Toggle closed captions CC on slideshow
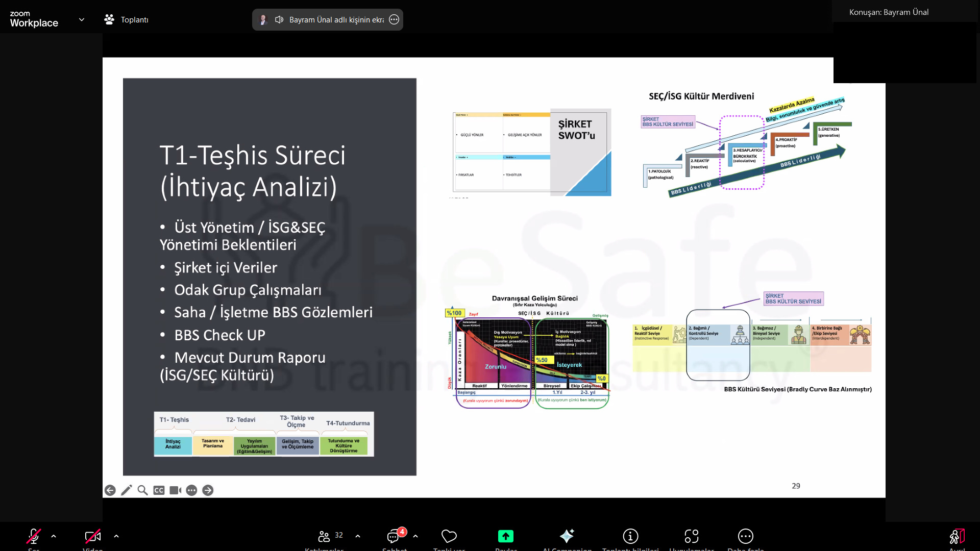Screen dimensions: 980x551 point(159,490)
